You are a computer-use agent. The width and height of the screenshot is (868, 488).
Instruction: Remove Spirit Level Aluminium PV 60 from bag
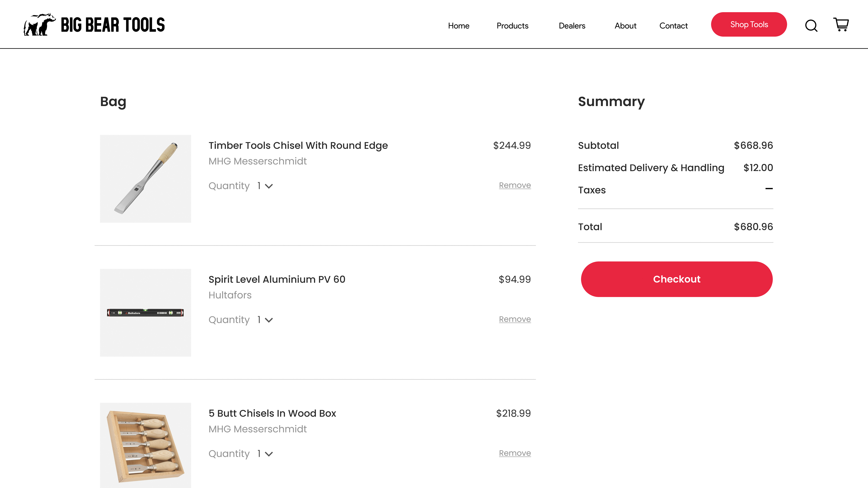514,319
